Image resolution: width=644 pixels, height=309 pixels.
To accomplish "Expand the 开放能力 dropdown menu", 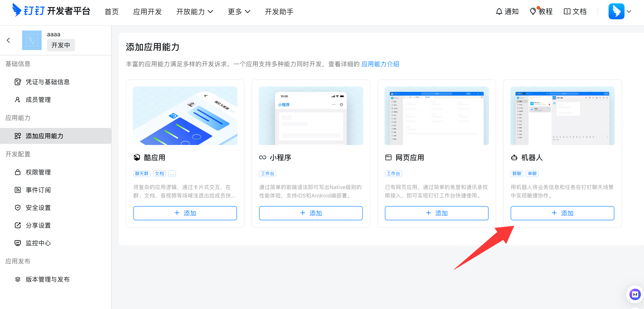I will pos(194,12).
